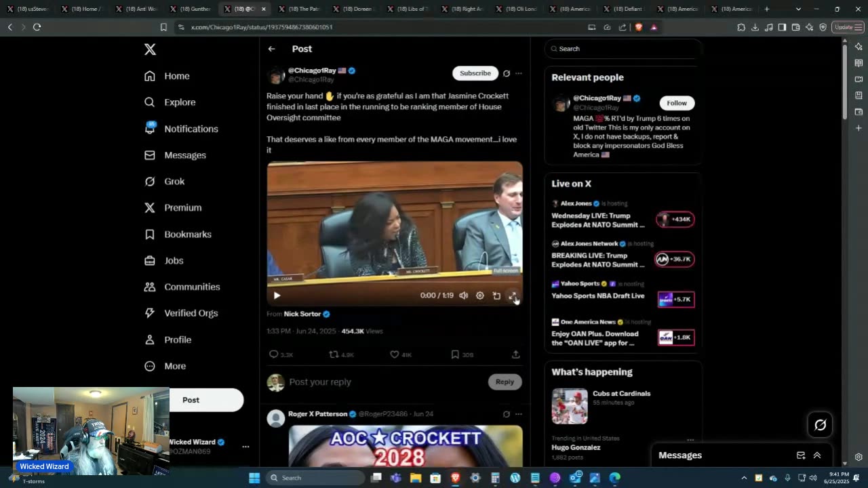This screenshot has height=488, width=868.
Task: Open the more options menu on Chicago1Ray's post
Action: (519, 73)
